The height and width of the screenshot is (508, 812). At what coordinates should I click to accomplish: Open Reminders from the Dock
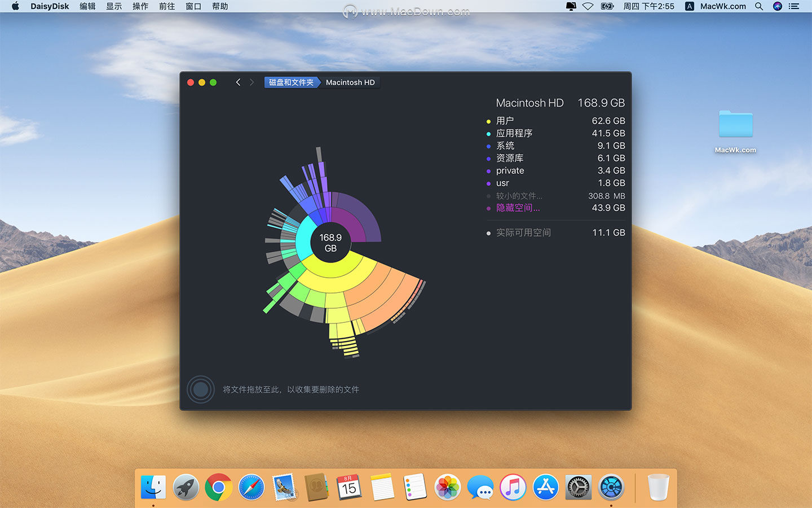click(415, 487)
